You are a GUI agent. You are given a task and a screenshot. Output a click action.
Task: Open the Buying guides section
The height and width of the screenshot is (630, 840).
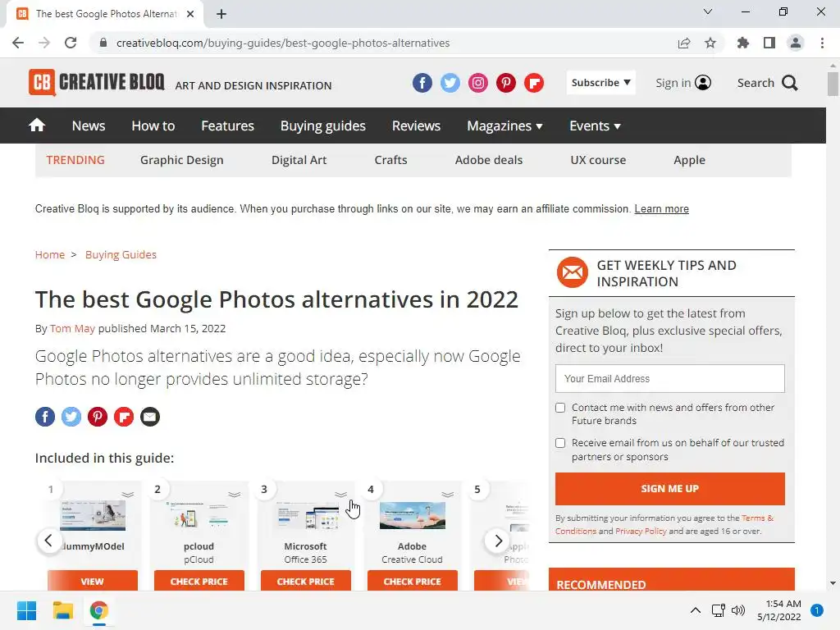click(x=323, y=126)
